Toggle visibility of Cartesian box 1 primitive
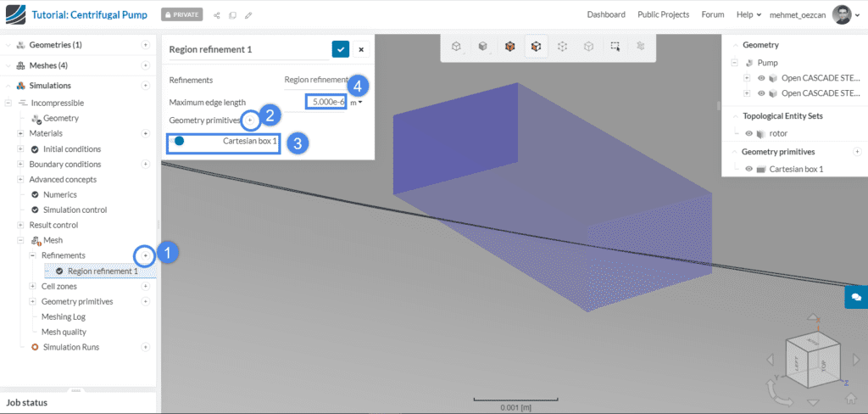The width and height of the screenshot is (868, 414). pos(749,169)
